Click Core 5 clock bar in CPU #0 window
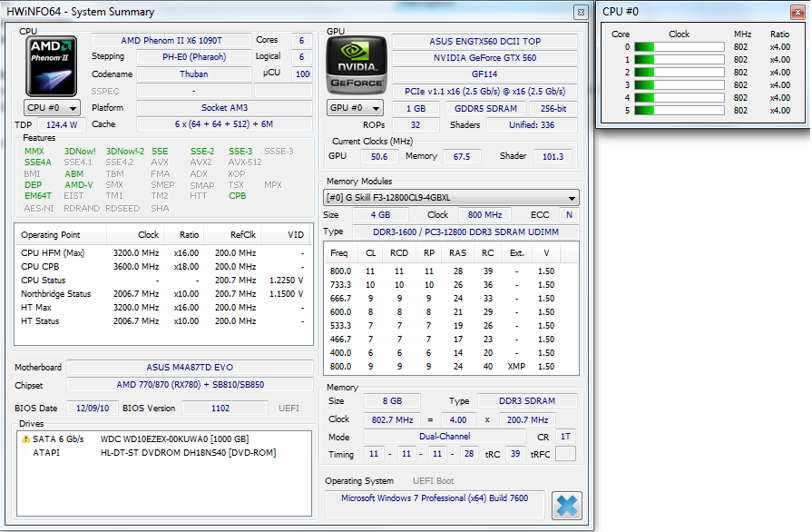Screen dimensions: 812x532 (679, 111)
